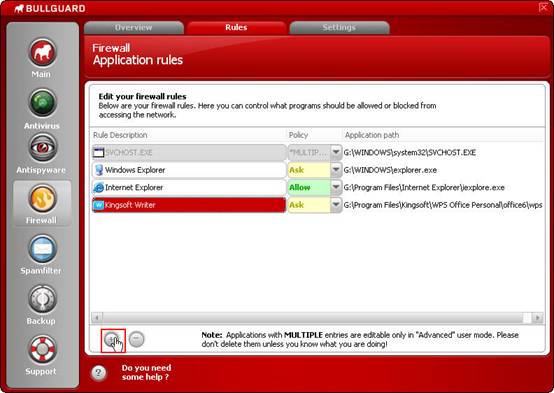Click the Rule Description column header
This screenshot has height=393, width=554.
(120, 135)
